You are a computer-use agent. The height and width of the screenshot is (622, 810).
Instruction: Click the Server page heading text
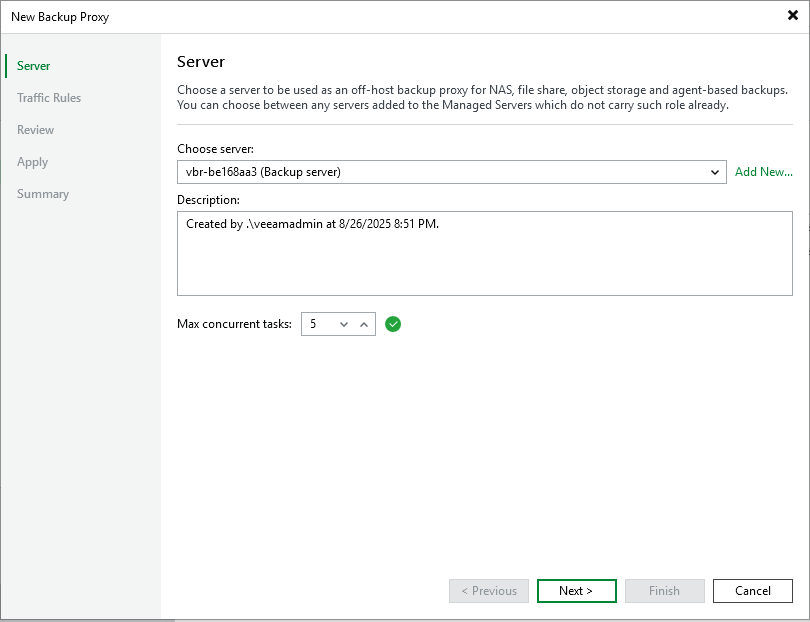[x=201, y=62]
